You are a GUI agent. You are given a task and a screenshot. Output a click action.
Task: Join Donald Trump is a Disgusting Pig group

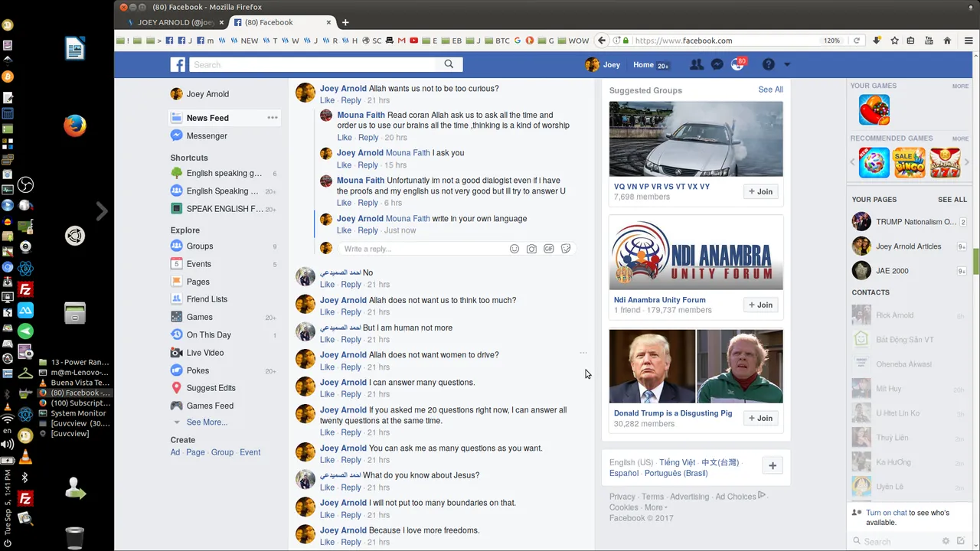[x=760, y=418]
